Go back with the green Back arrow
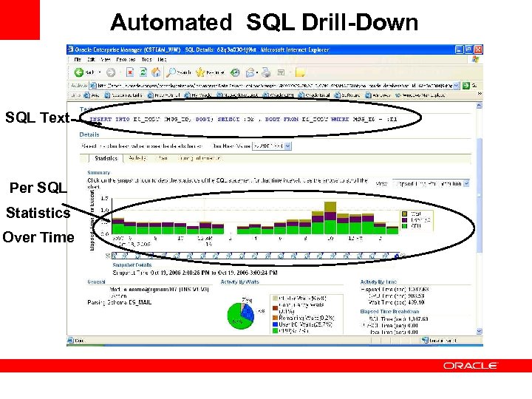 click(x=79, y=72)
